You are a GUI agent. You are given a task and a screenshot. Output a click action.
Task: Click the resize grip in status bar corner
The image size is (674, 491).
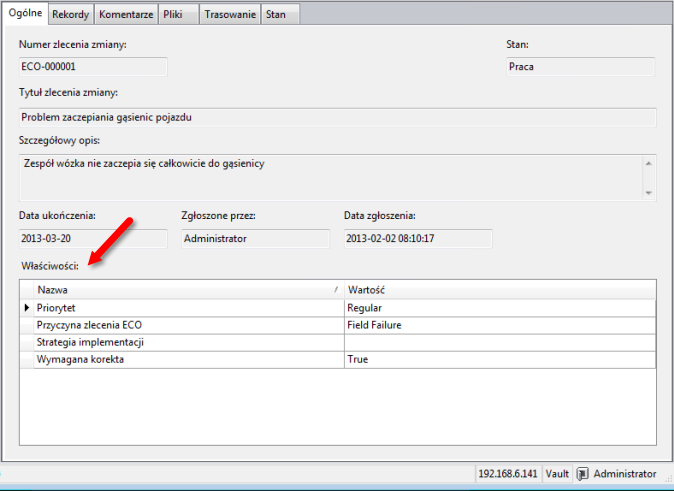pos(669,477)
